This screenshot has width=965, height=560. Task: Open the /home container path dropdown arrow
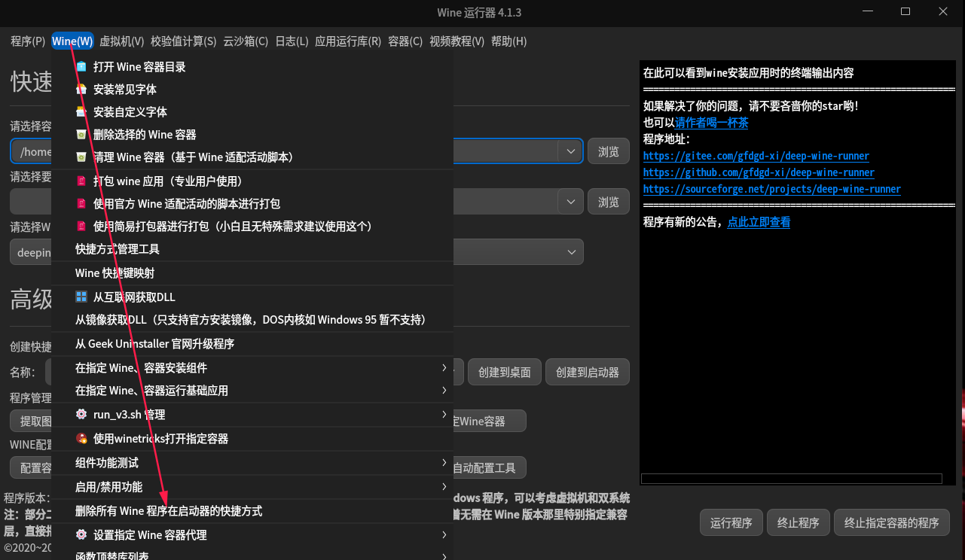(570, 151)
